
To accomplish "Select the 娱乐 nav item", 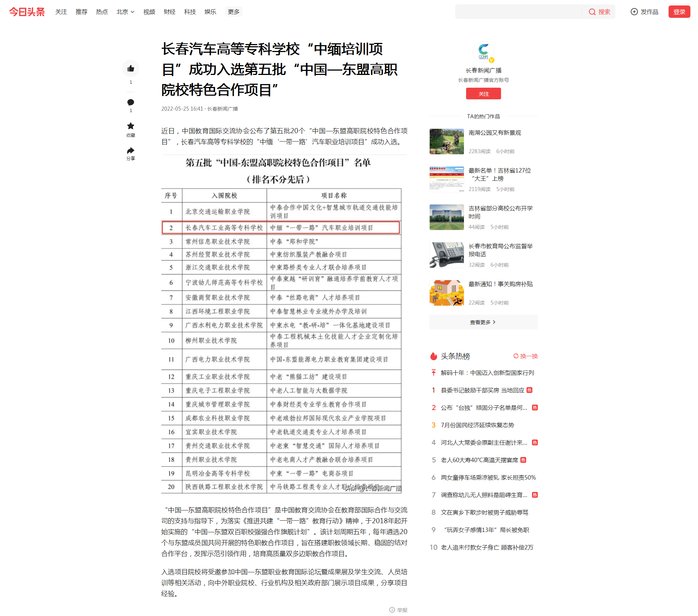I will tap(210, 12).
